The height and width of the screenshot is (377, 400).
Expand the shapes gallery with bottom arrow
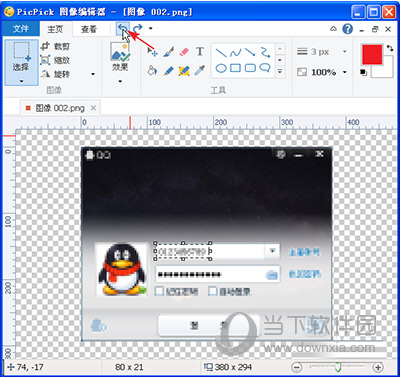tap(280, 71)
